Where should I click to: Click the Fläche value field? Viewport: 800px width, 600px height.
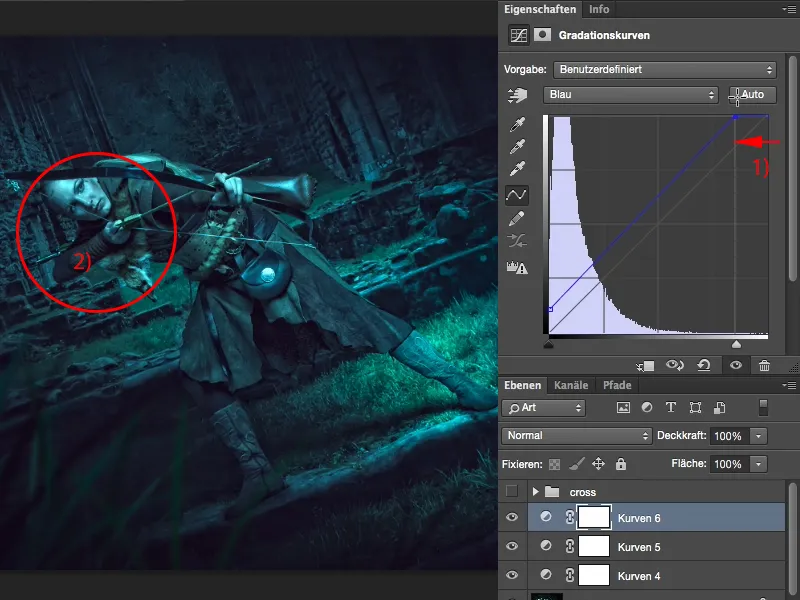[x=729, y=464]
